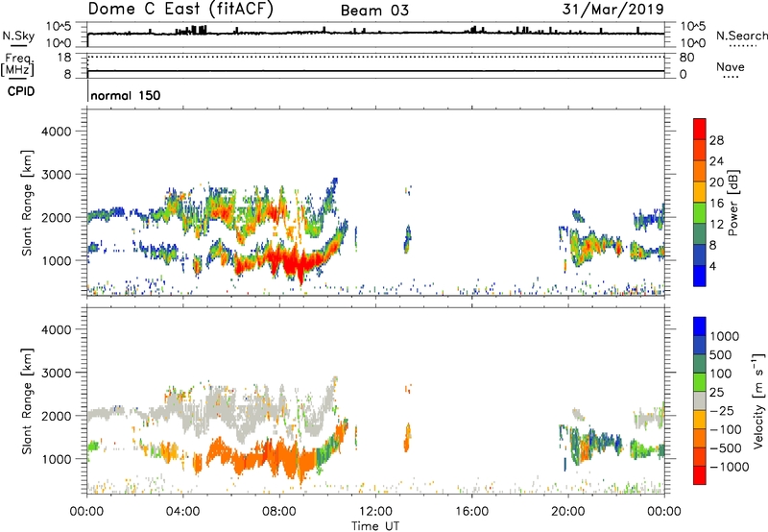Click the "16" tick on power colorbar
Viewport: 768px width, 532px height.
click(x=716, y=204)
